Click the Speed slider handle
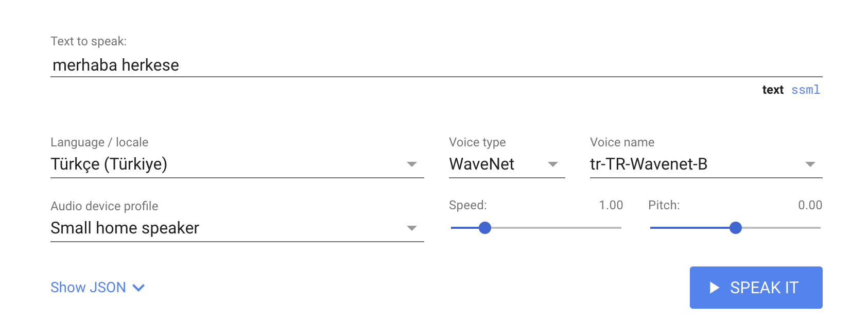 tap(485, 228)
